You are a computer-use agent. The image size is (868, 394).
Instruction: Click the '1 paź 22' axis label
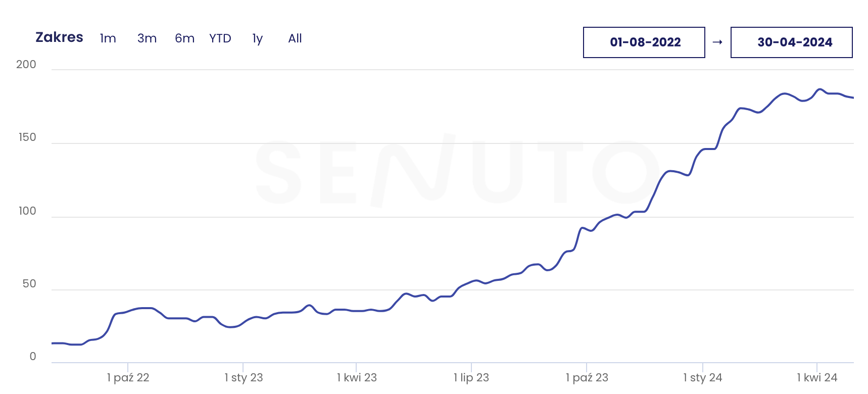click(128, 377)
